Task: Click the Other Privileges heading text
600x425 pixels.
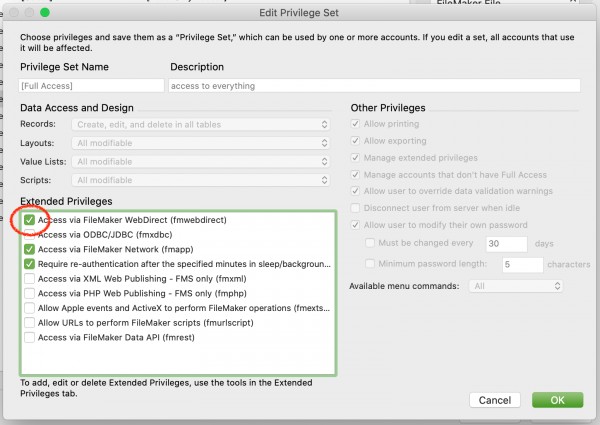Action: pos(388,108)
